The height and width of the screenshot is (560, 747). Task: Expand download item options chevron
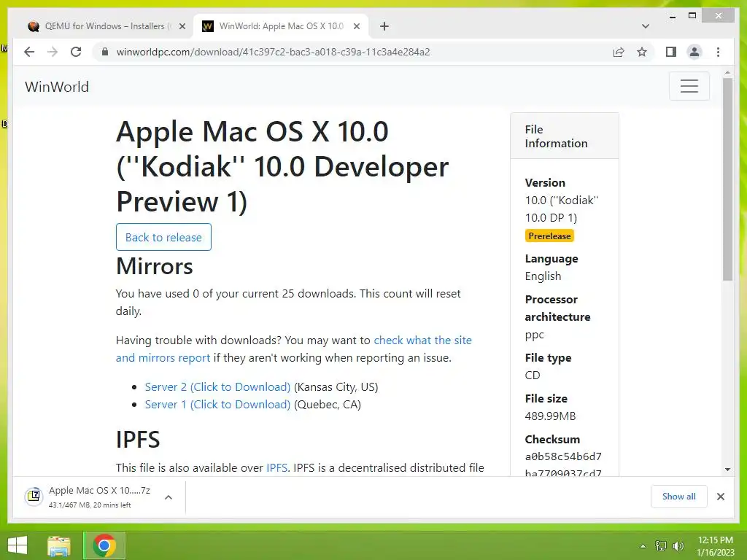click(169, 497)
